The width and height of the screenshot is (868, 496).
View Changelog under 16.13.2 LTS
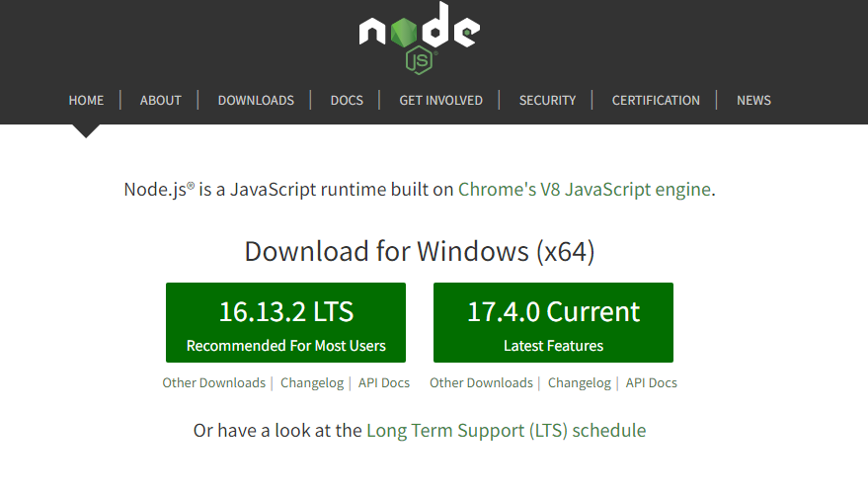click(312, 383)
